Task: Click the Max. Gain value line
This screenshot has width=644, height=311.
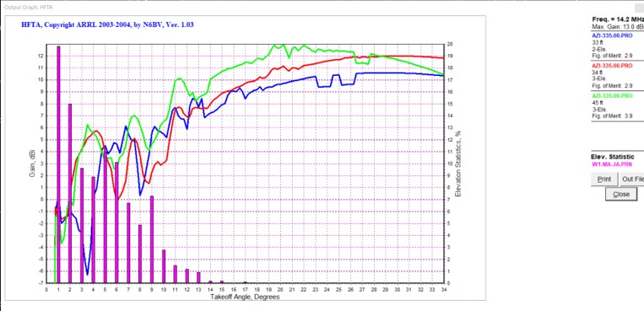Action: click(x=618, y=27)
